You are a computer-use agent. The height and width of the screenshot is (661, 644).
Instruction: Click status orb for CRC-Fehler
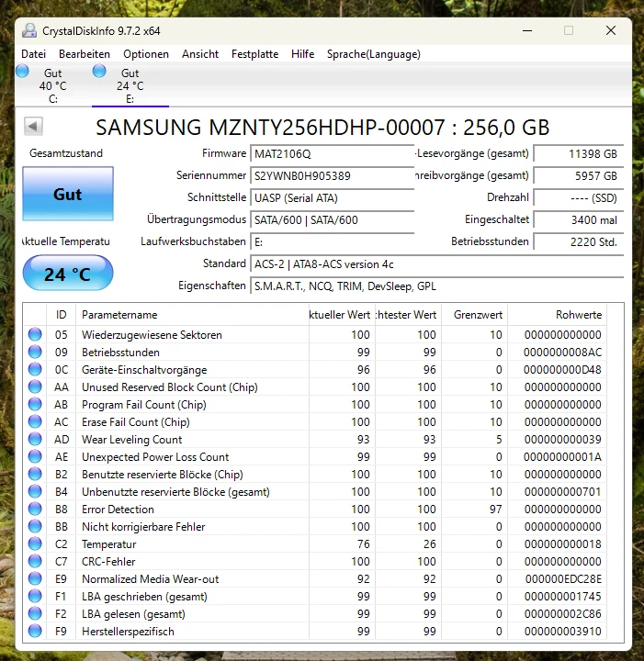[x=35, y=561]
